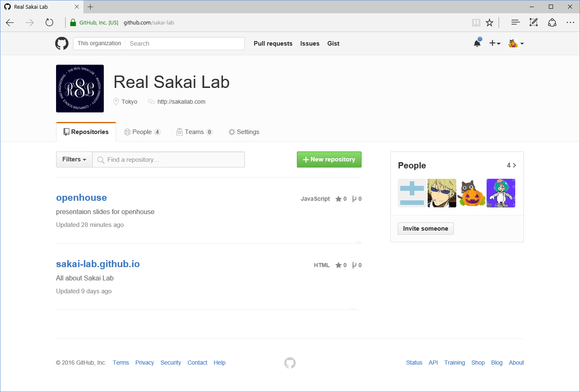
Task: Switch to the People tab
Action: pyautogui.click(x=142, y=132)
